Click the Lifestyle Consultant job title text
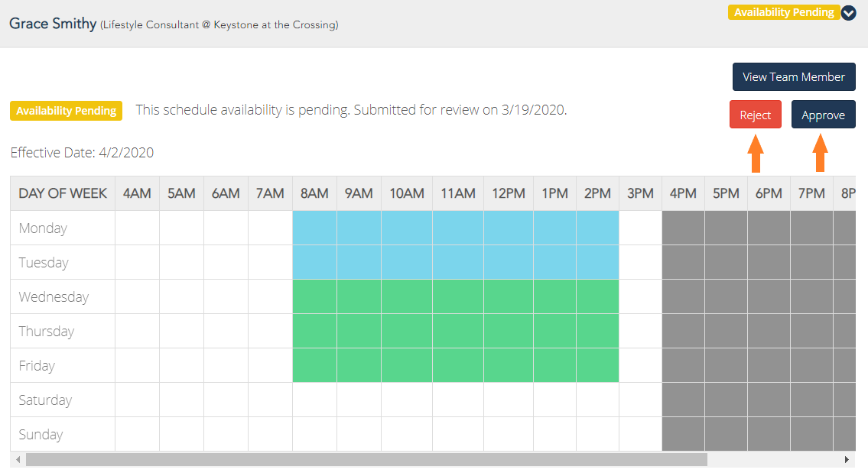868x476 pixels. (x=219, y=25)
